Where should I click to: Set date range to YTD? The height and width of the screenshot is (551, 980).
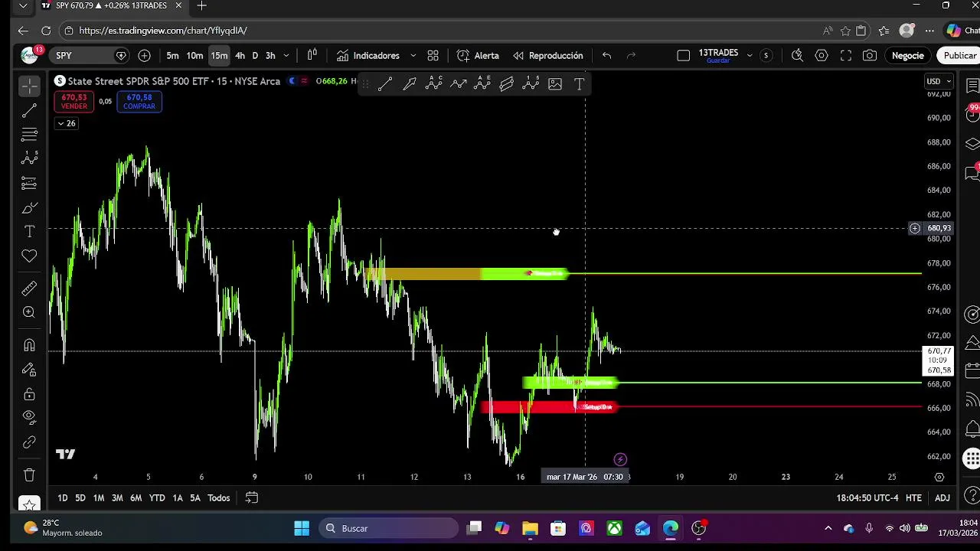(157, 497)
